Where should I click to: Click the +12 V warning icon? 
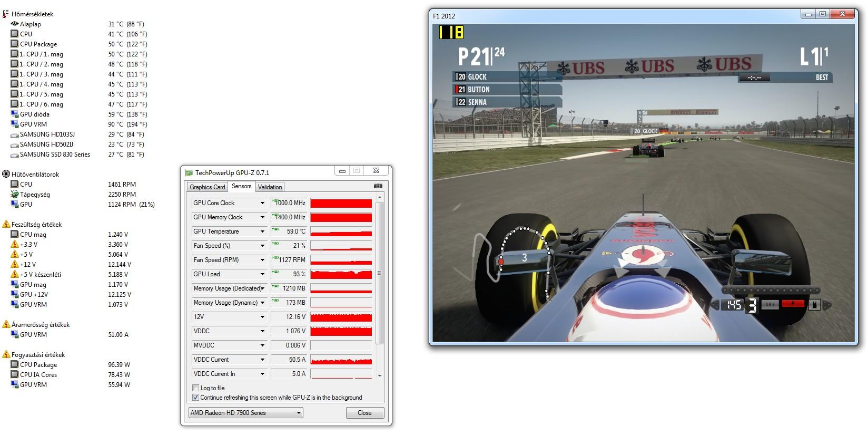[x=15, y=264]
